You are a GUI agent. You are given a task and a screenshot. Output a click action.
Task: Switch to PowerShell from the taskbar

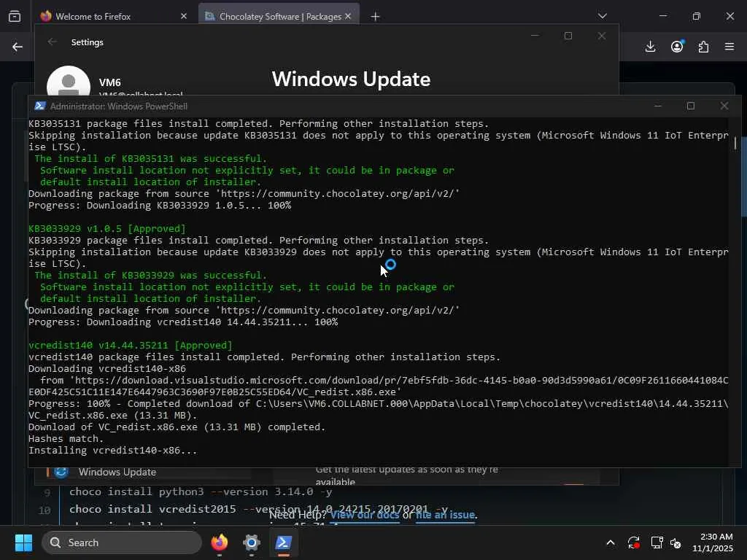click(284, 542)
